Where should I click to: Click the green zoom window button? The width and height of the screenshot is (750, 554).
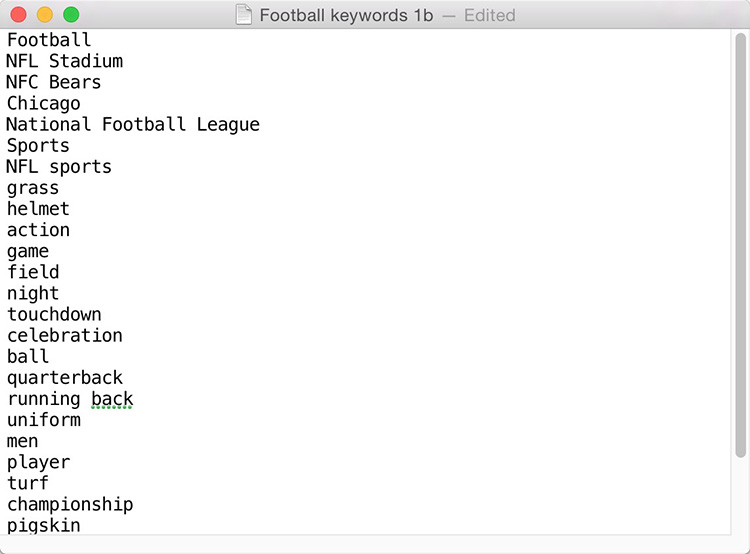point(71,15)
